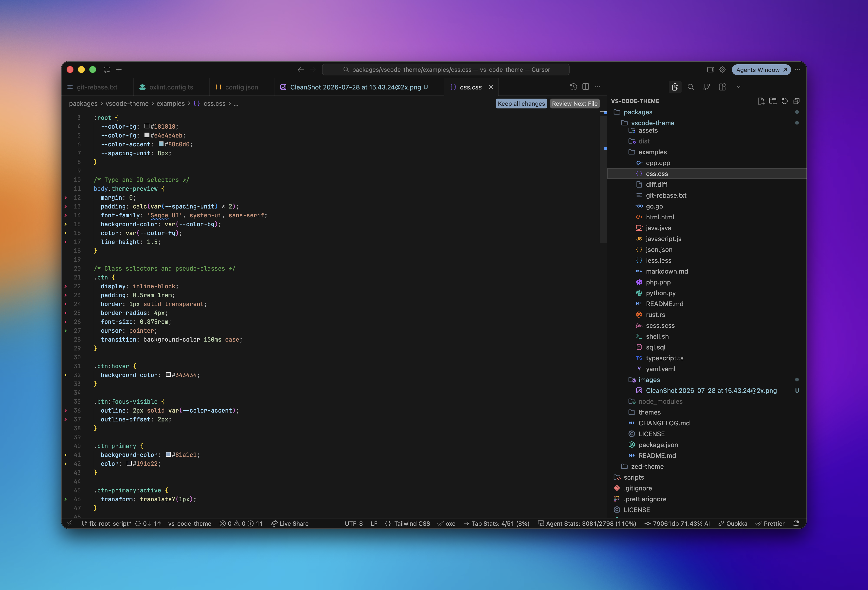Viewport: 868px width, 590px height.
Task: Click the #343434 hover color swatch
Action: click(168, 375)
